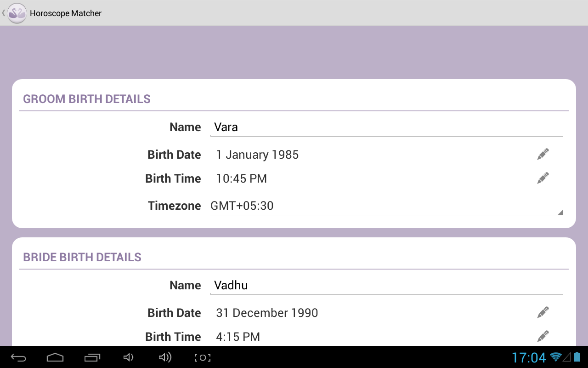The width and height of the screenshot is (588, 368).
Task: Tap the bride birth date 31 December 1990
Action: click(267, 313)
